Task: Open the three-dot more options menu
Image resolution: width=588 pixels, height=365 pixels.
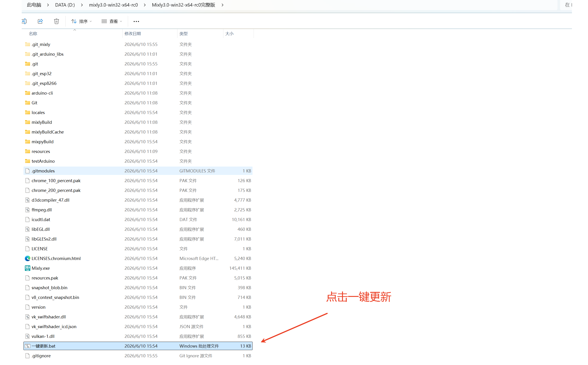Action: click(x=136, y=21)
